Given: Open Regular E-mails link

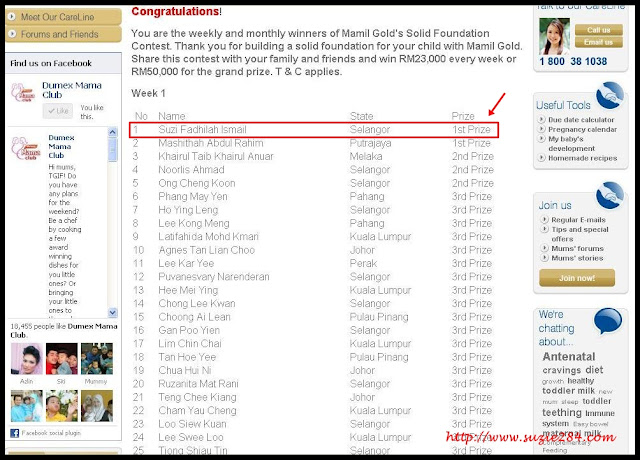Looking at the screenshot, I should click(x=578, y=220).
